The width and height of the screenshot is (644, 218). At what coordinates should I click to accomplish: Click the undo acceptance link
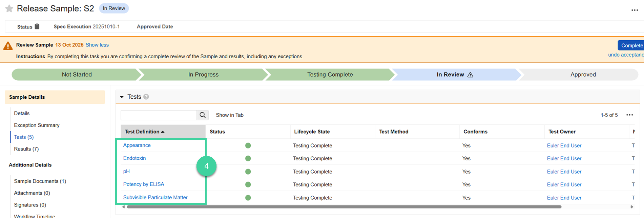click(626, 55)
